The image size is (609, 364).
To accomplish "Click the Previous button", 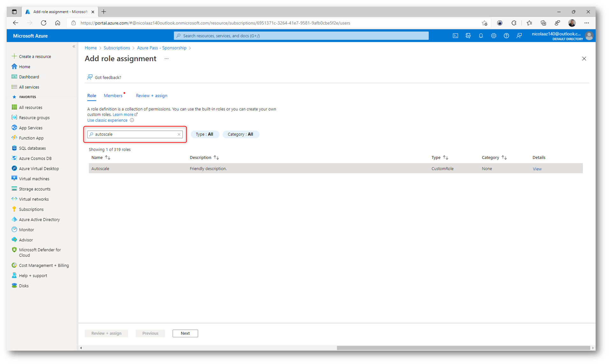I will point(150,333).
